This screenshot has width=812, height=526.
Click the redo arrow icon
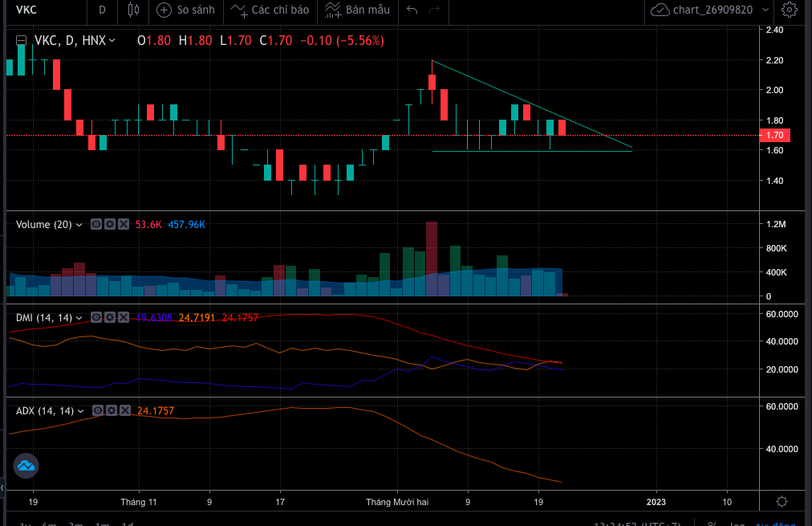434,10
